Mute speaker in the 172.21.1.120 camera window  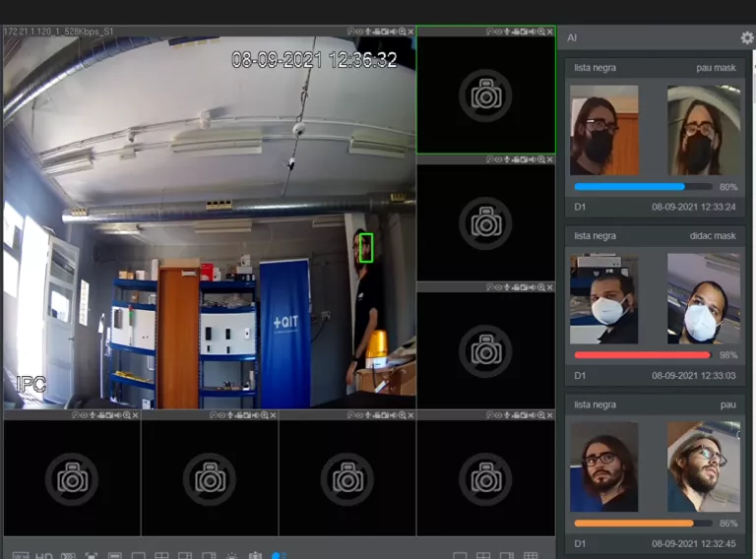coord(393,31)
